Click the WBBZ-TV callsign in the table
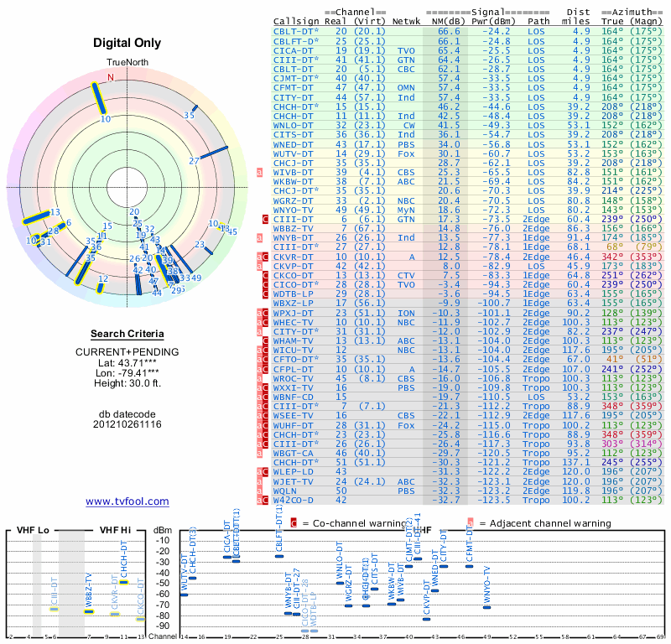This screenshot has width=671, height=644. (x=294, y=229)
